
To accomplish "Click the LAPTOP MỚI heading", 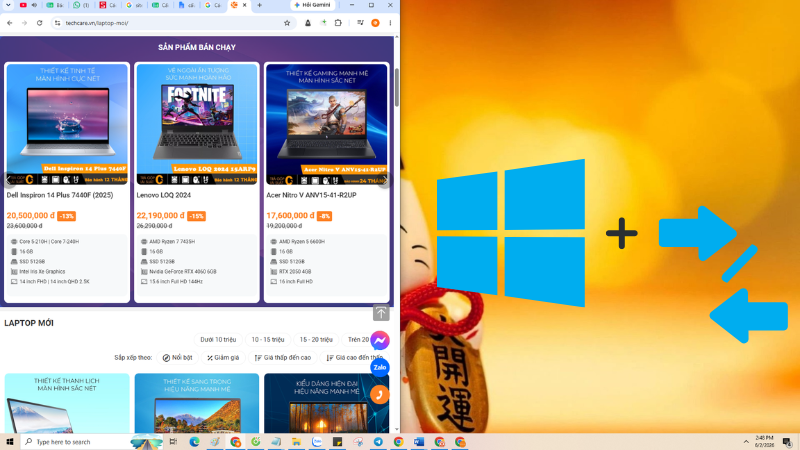I will [29, 323].
